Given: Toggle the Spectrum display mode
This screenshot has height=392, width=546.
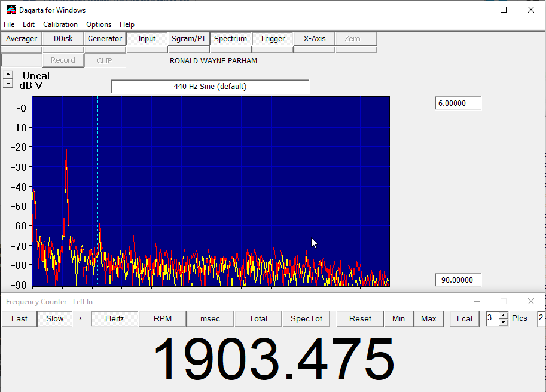Looking at the screenshot, I should 230,39.
